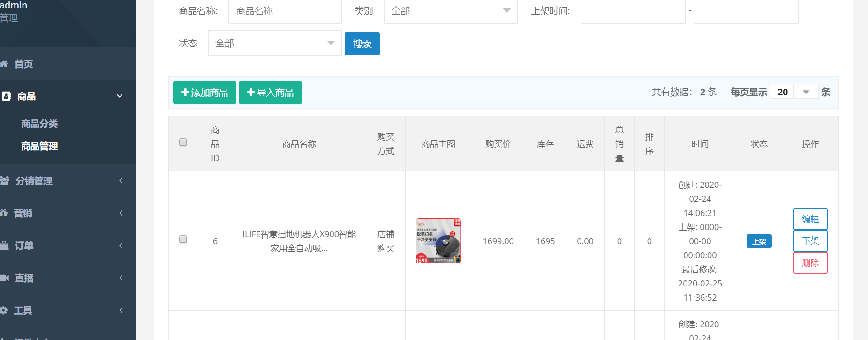This screenshot has height=340, width=868.
Task: Click the 直播 video camera icon
Action: tap(5, 278)
